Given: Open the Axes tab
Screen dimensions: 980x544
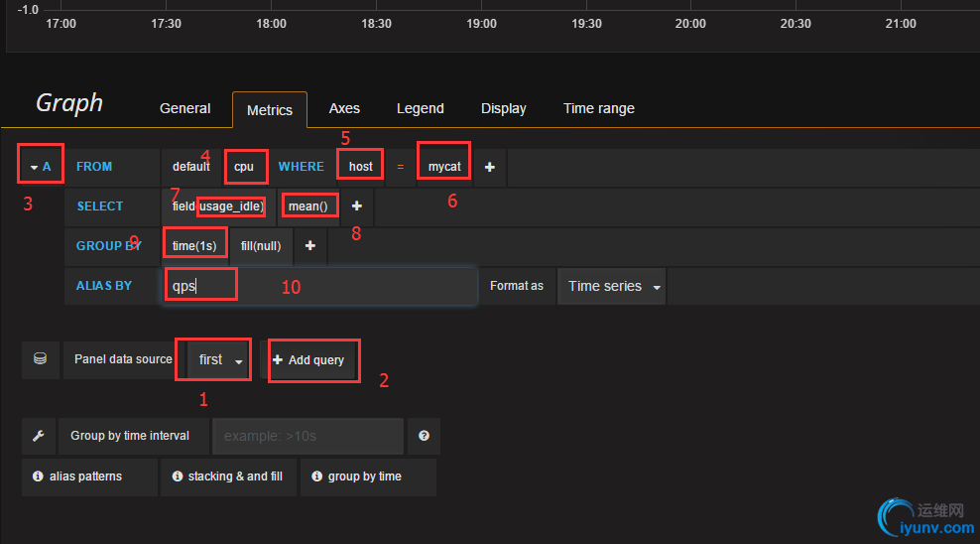Looking at the screenshot, I should (x=344, y=108).
